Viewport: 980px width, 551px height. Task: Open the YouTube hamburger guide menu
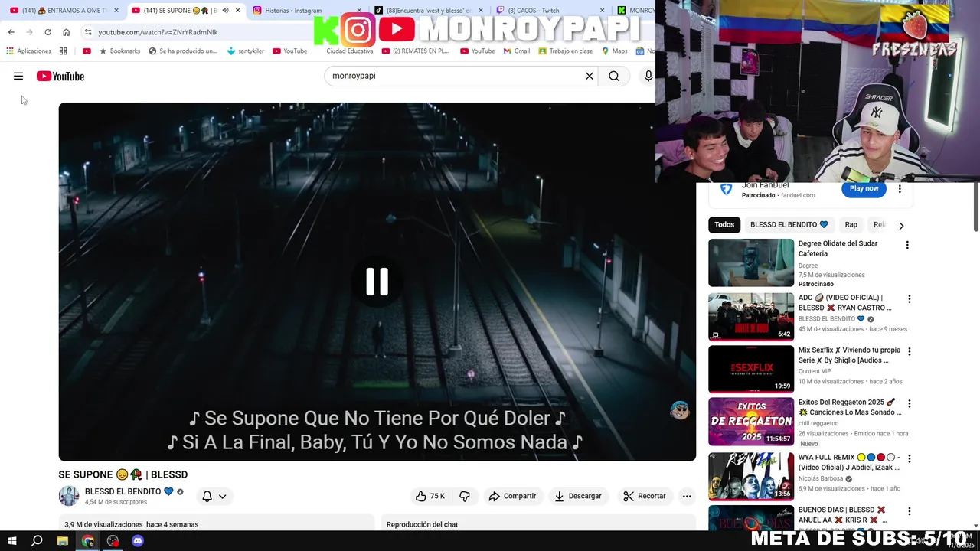click(18, 76)
